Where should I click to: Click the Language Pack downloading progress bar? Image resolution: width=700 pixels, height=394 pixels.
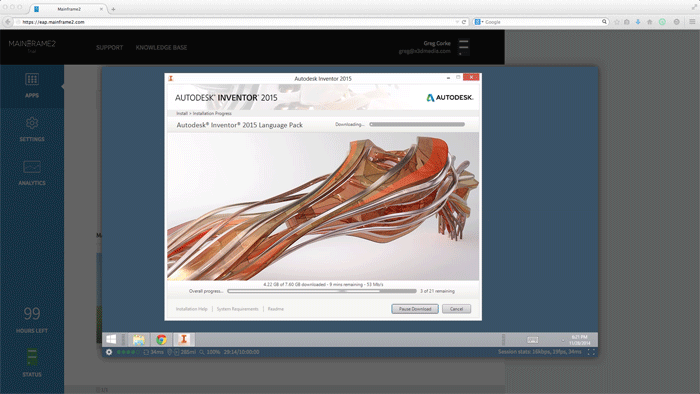(417, 124)
